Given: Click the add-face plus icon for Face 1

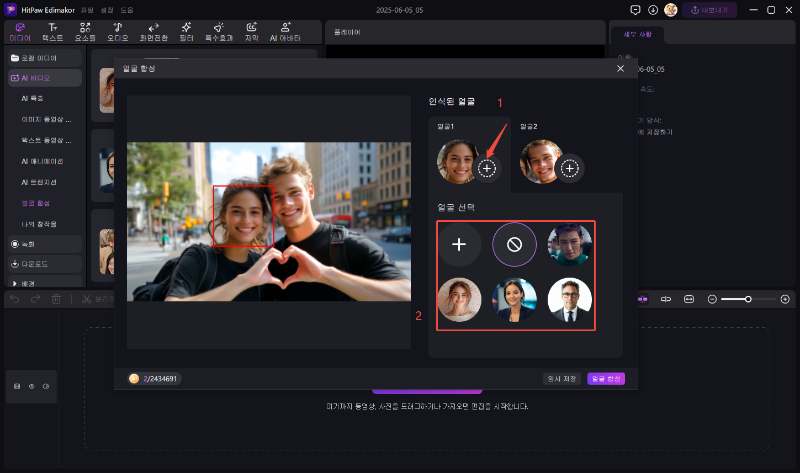Looking at the screenshot, I should (487, 169).
